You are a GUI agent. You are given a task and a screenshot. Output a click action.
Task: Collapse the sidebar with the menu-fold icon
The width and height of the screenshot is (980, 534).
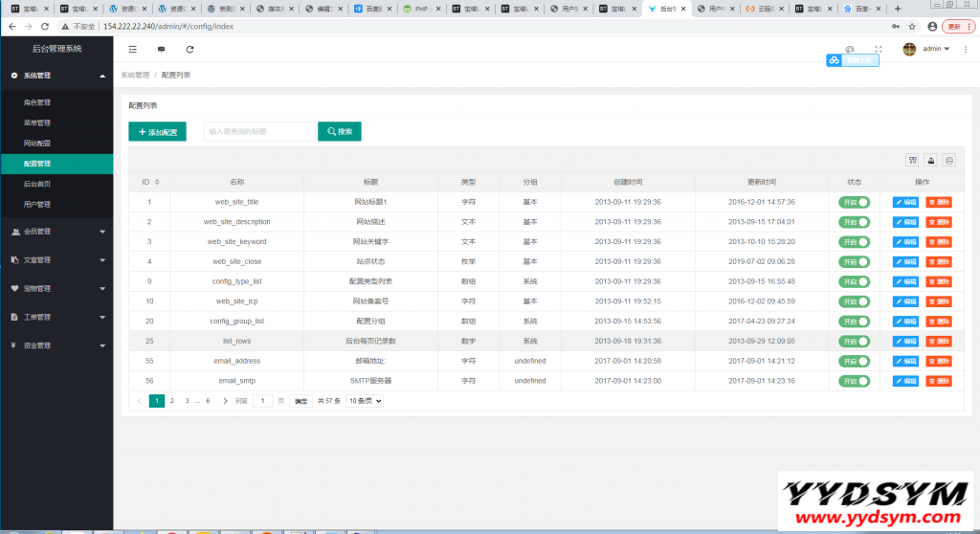[x=133, y=49]
